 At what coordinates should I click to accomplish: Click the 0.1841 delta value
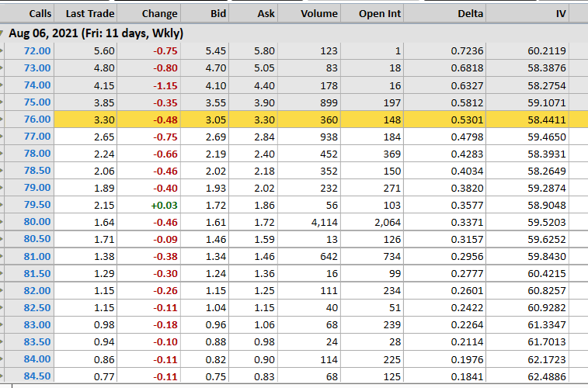coord(468,376)
